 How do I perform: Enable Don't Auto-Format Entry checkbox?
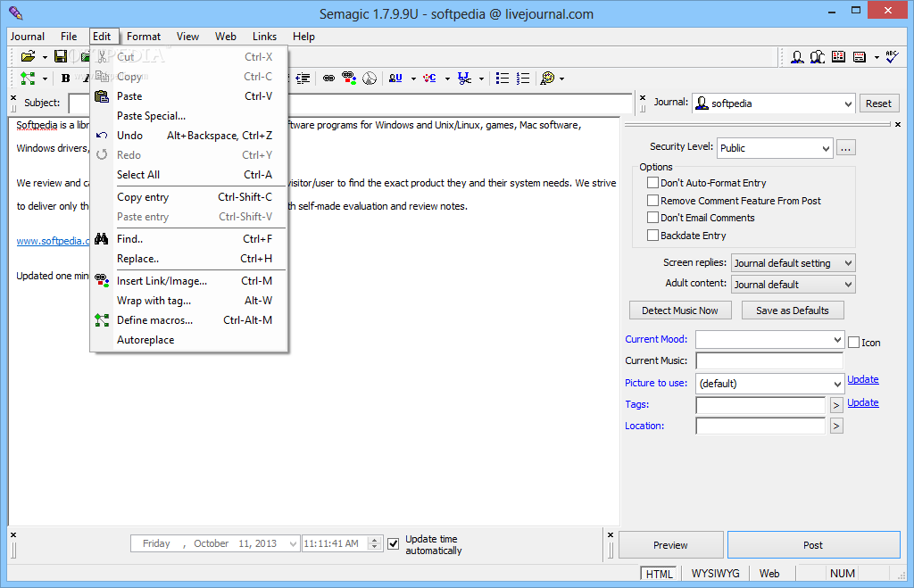pos(652,182)
